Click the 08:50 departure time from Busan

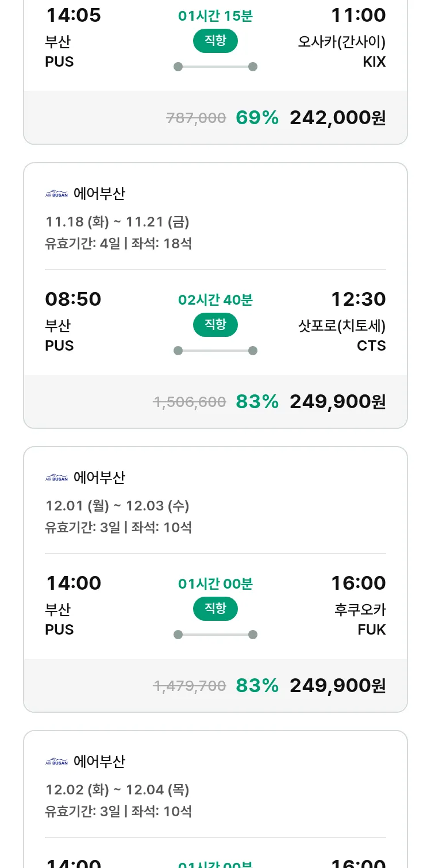pyautogui.click(x=73, y=299)
